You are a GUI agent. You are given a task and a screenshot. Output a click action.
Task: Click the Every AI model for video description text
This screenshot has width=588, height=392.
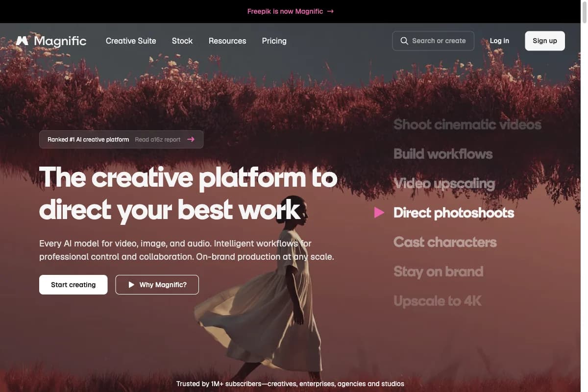pyautogui.click(x=187, y=250)
